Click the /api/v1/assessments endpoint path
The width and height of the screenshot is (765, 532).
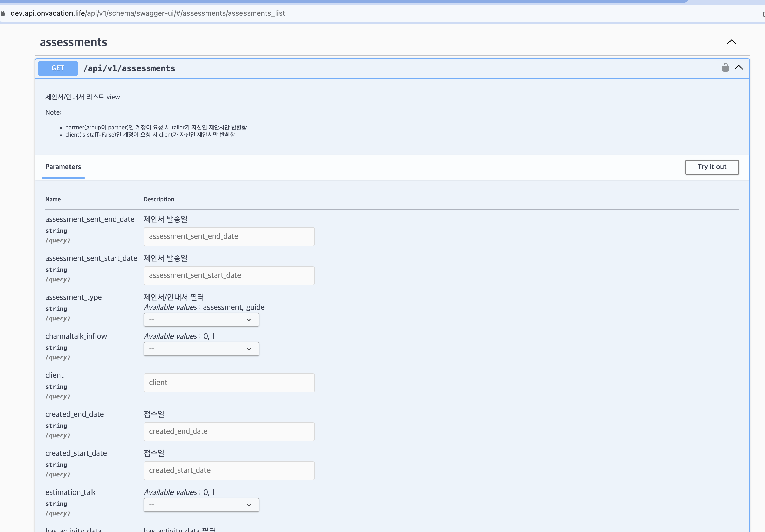click(129, 68)
